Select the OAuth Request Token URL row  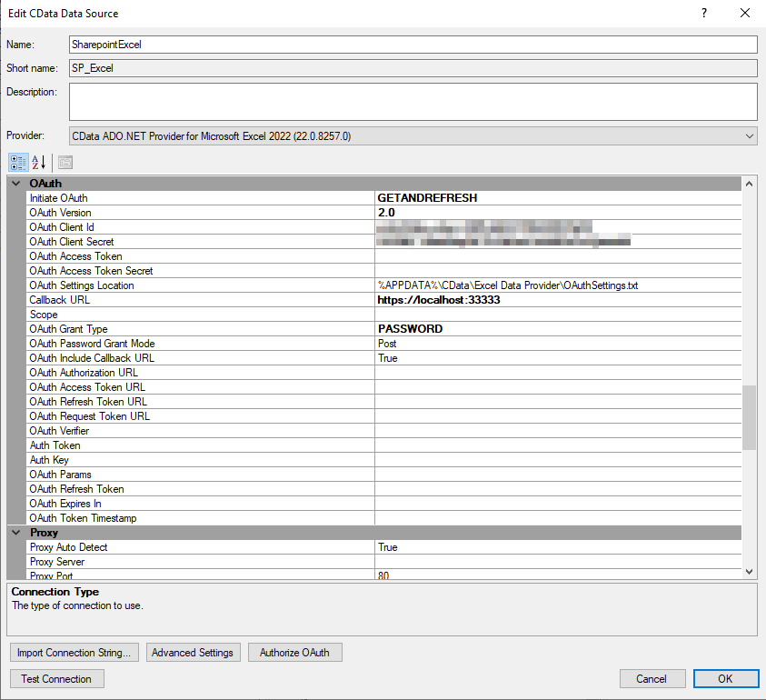383,416
